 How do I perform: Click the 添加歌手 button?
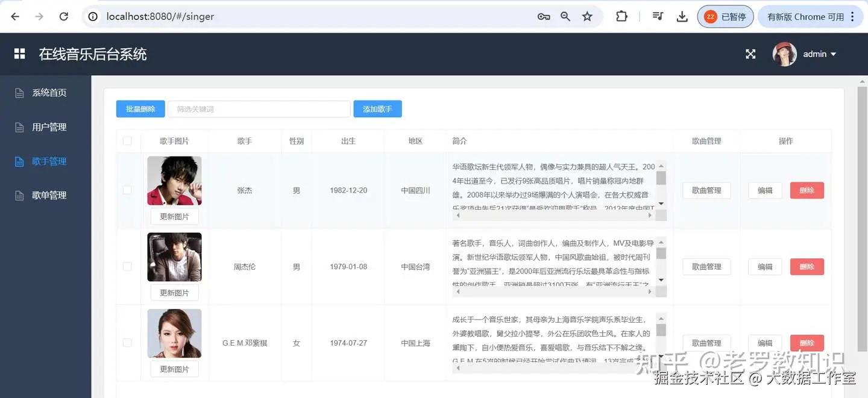pyautogui.click(x=377, y=109)
